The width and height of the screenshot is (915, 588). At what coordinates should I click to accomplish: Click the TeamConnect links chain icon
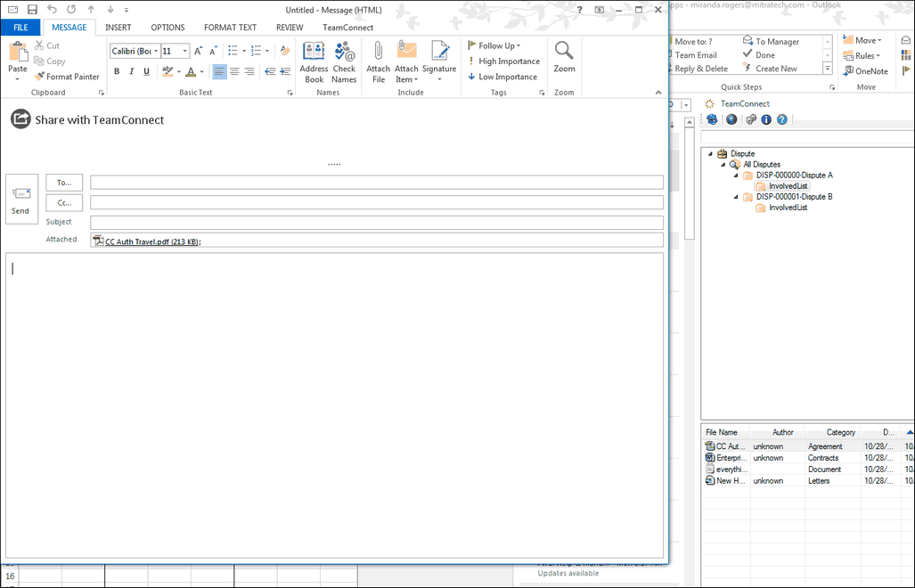[750, 119]
